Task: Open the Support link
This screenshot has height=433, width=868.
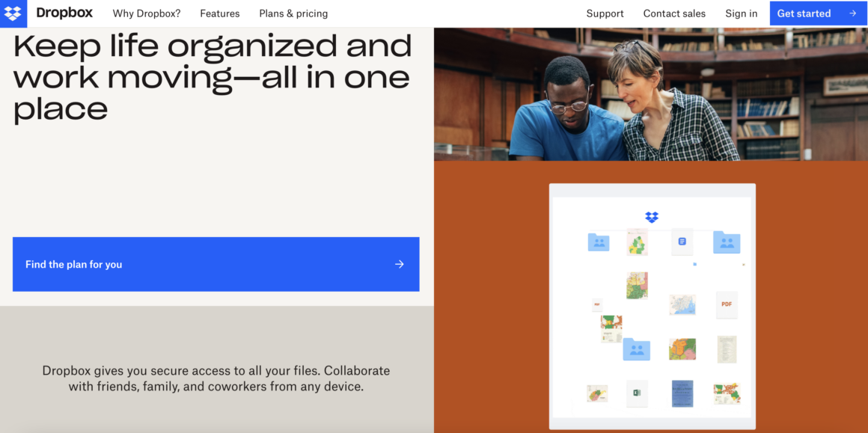Action: pyautogui.click(x=605, y=13)
